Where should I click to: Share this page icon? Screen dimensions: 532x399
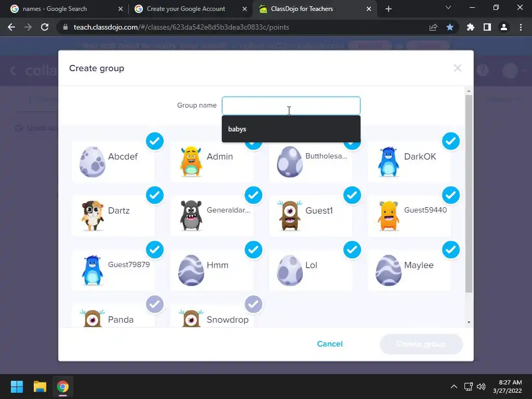[433, 27]
